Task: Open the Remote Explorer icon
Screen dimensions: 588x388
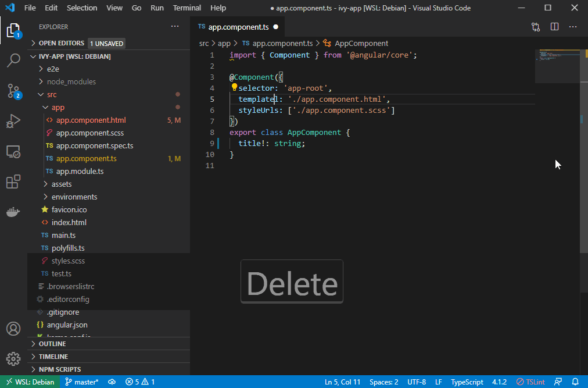Action: (13, 151)
